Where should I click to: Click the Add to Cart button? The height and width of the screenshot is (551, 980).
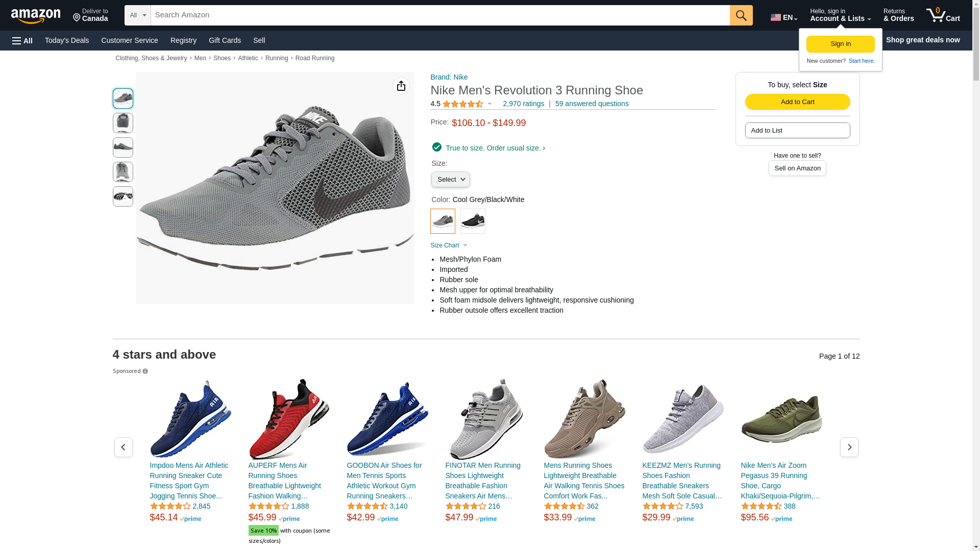pos(797,102)
